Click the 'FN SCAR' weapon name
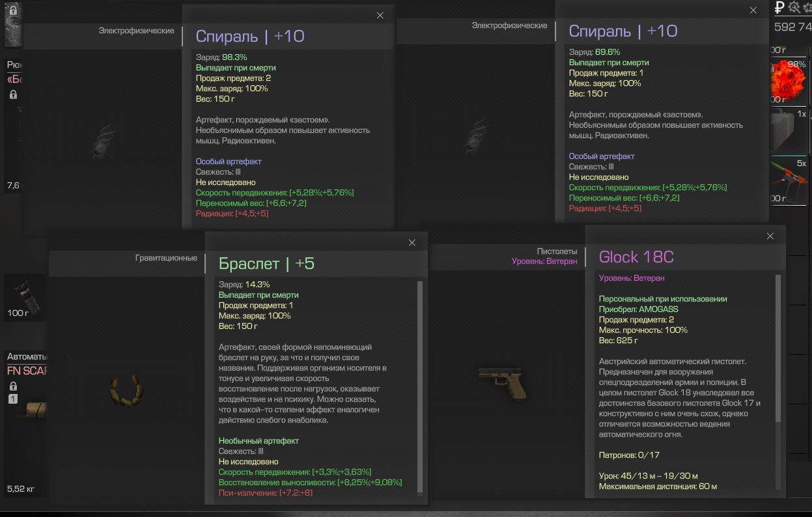This screenshot has width=812, height=517. [27, 371]
